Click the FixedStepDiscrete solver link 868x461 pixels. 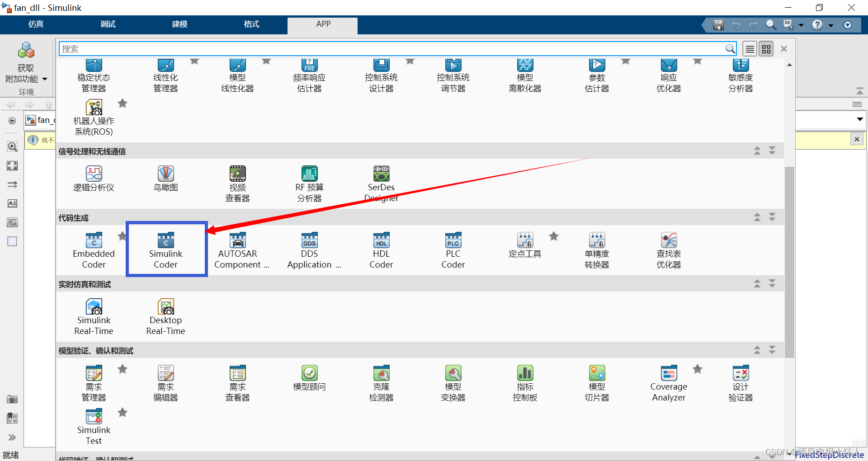[830, 455]
